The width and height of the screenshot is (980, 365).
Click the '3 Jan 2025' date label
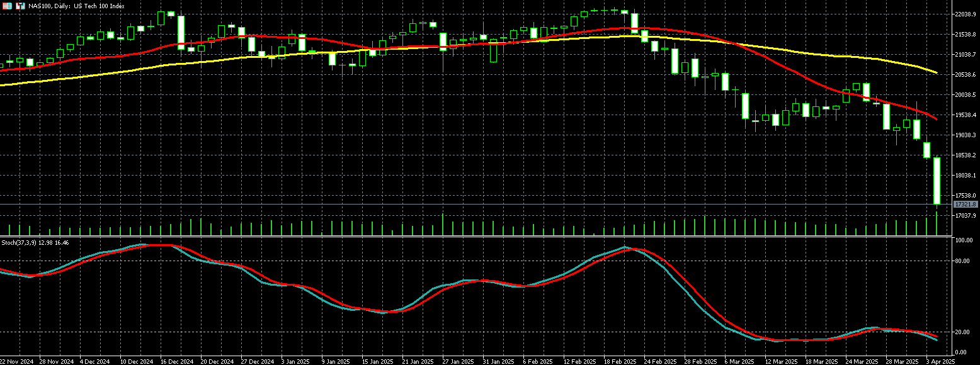tap(295, 362)
